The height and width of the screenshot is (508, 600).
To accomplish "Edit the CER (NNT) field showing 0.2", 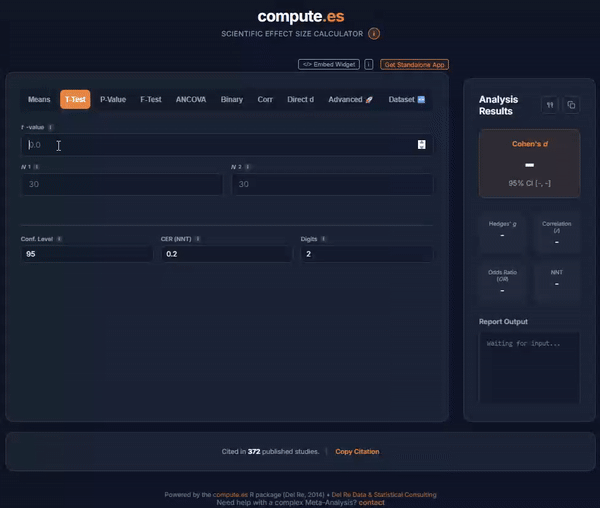I will [227, 254].
